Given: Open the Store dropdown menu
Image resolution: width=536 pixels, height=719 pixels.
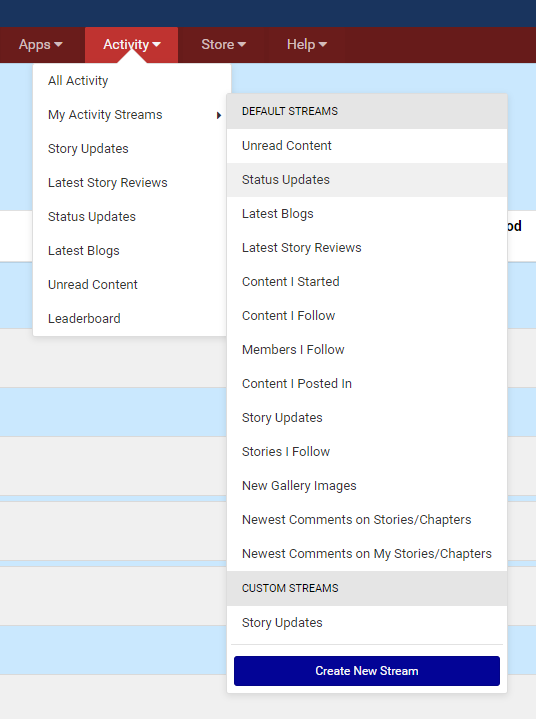Looking at the screenshot, I should point(223,44).
